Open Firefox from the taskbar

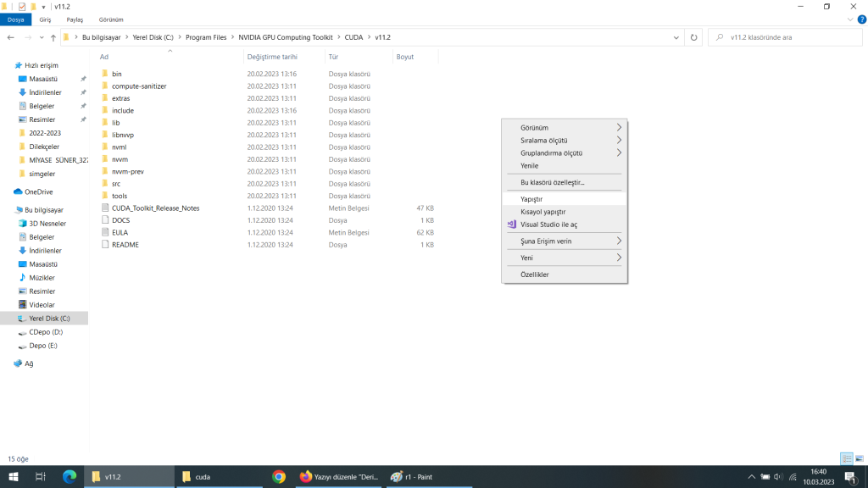[305, 477]
